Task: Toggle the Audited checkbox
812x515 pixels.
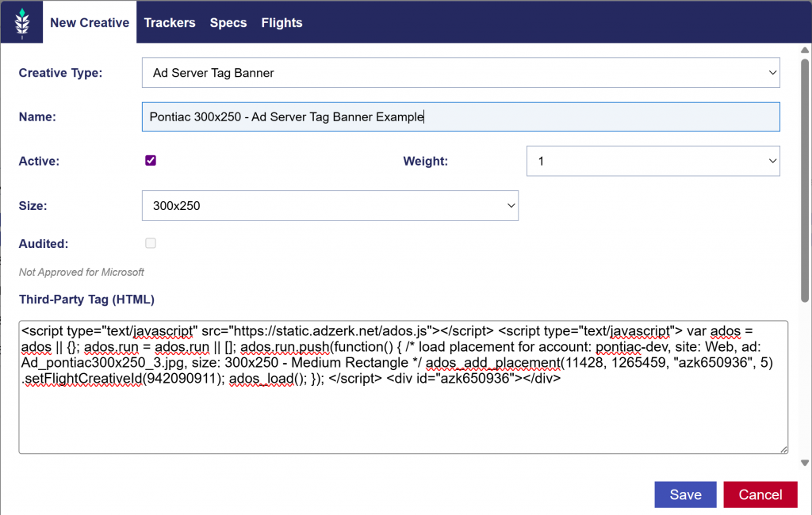Action: (151, 243)
